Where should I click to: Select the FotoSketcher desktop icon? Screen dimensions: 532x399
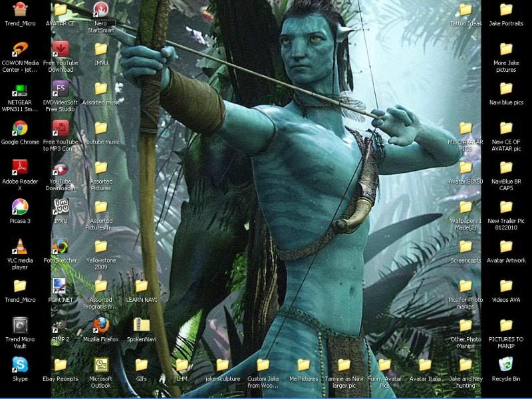61,246
